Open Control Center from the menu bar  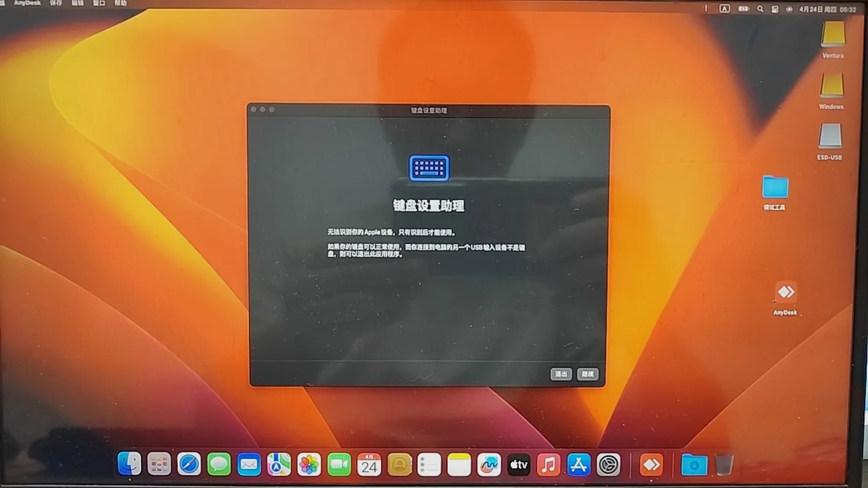coord(775,9)
